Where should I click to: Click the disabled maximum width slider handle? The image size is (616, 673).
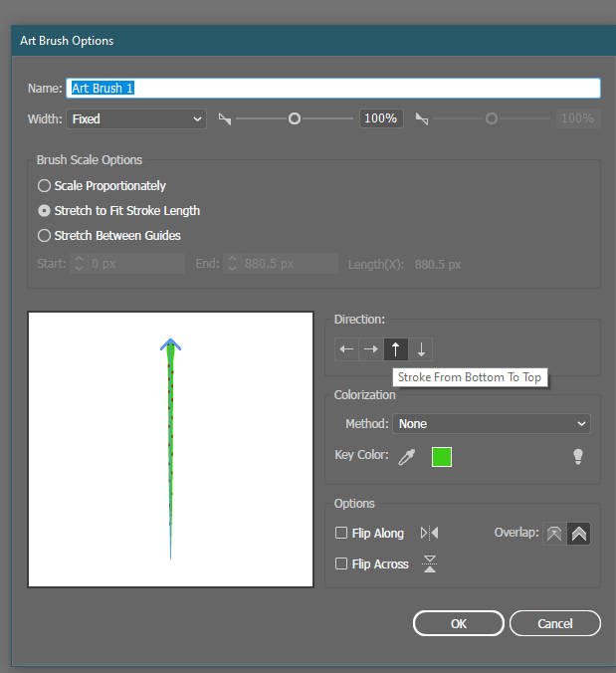pos(492,118)
